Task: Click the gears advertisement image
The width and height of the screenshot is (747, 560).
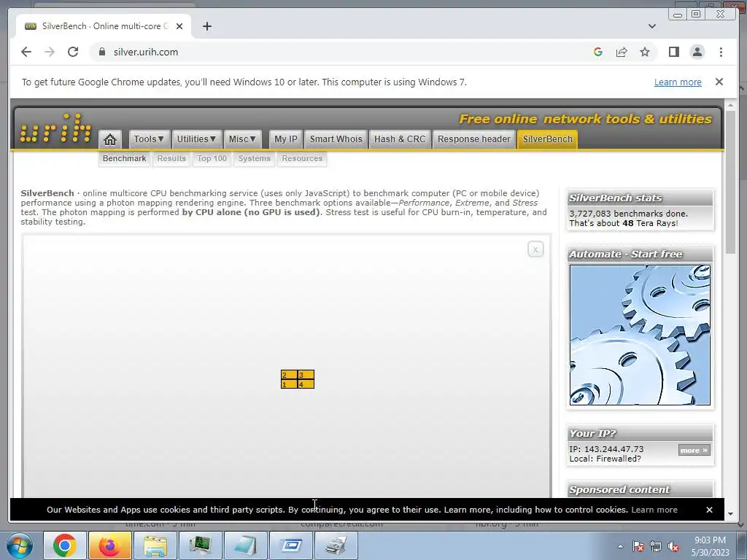Action: pos(640,335)
